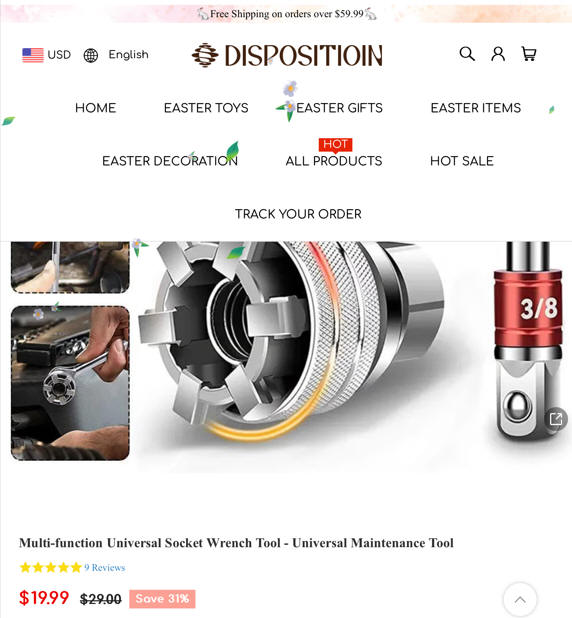Viewport: 572px width, 618px height.
Task: Click the Dispositioin logo
Action: (x=287, y=55)
